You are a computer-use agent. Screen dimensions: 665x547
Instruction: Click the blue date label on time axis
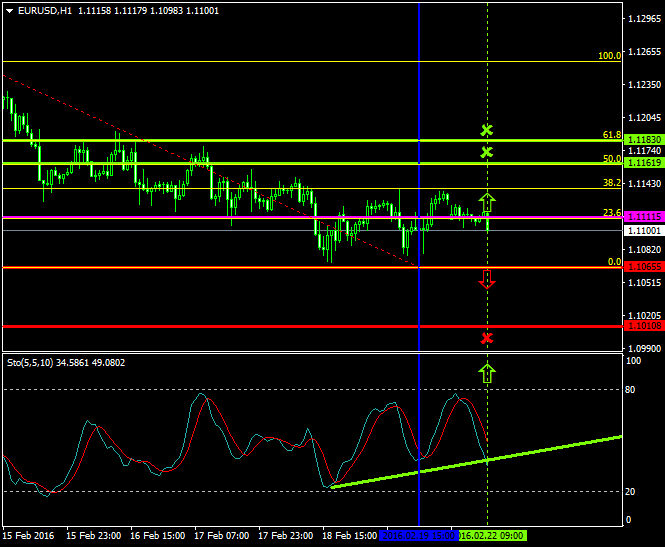point(418,536)
